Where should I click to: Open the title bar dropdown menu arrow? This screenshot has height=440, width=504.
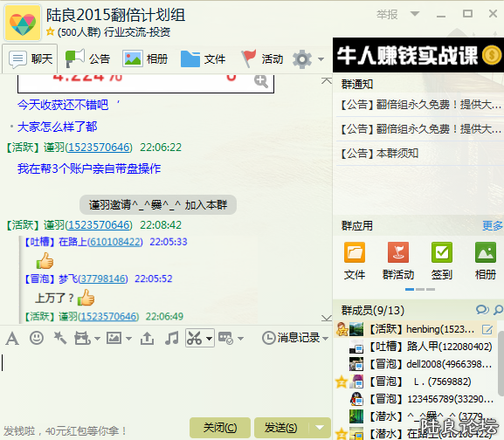pos(415,14)
